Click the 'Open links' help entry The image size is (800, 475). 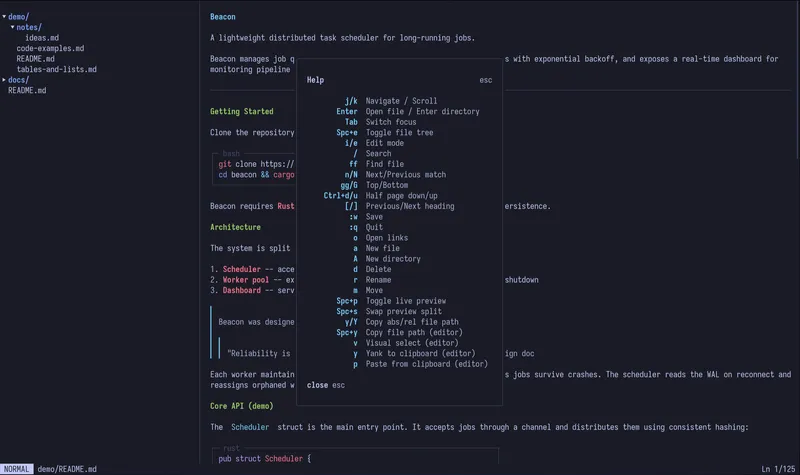click(387, 238)
